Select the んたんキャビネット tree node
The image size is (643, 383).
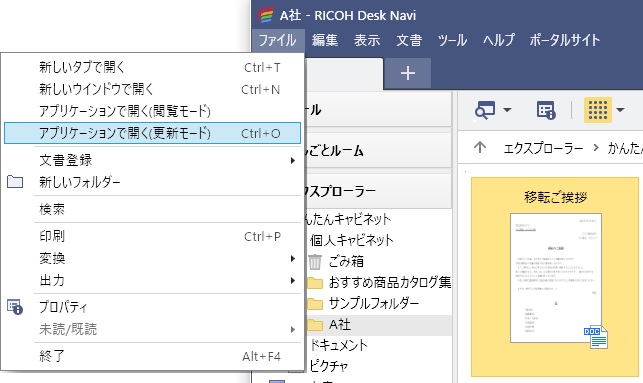pyautogui.click(x=347, y=219)
